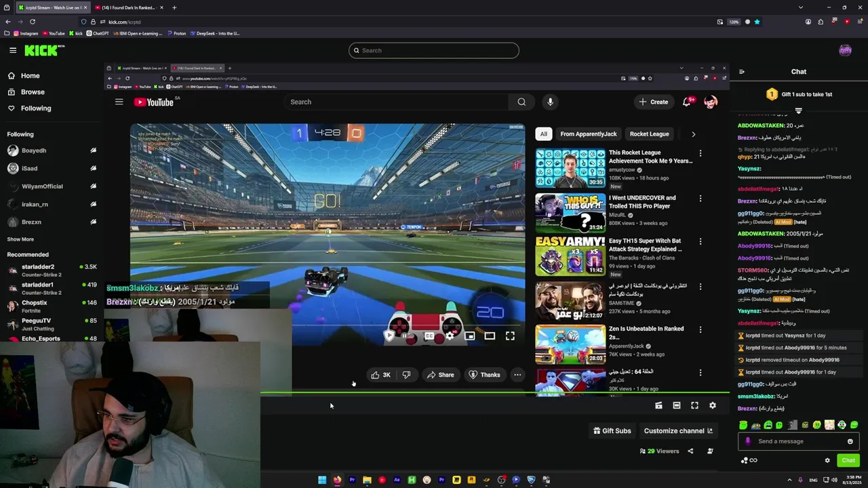The width and height of the screenshot is (868, 488).
Task: Open Instagram bookmark in bookmarks bar
Action: point(26,33)
